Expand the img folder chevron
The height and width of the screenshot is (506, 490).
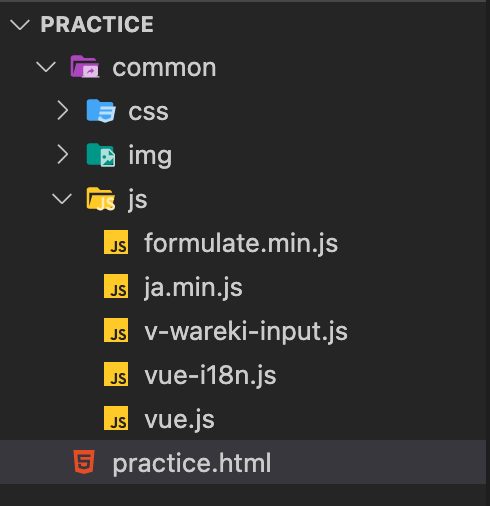(63, 154)
